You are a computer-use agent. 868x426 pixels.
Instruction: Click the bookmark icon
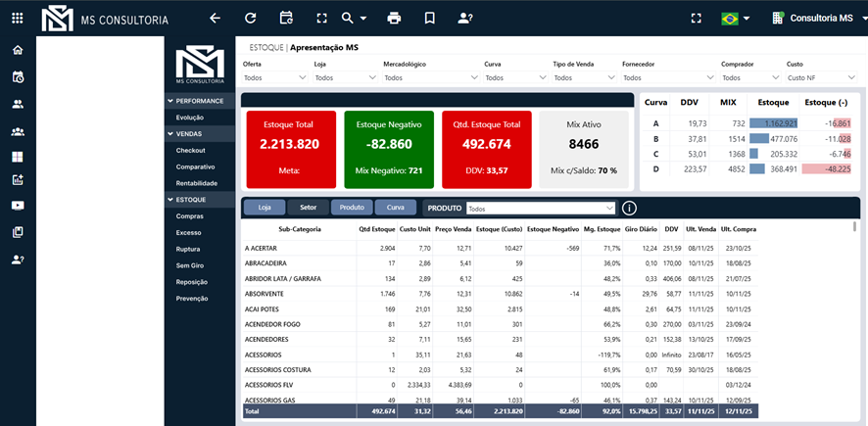click(x=429, y=18)
